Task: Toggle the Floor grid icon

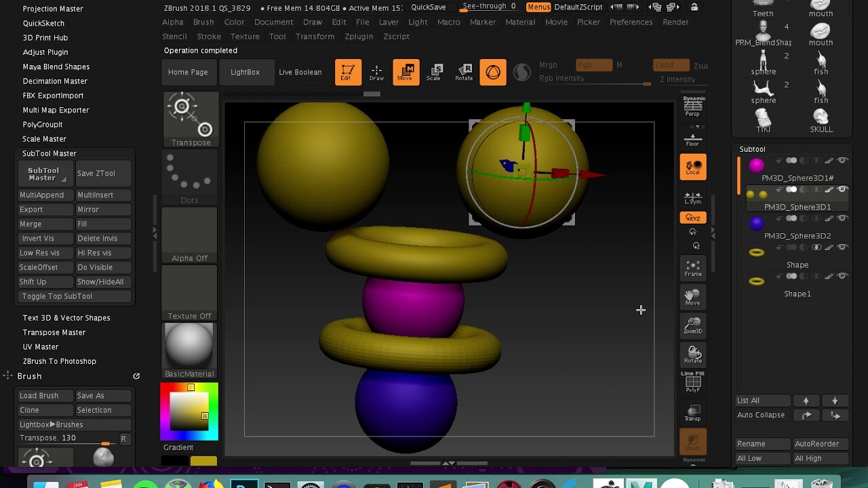Action: pyautogui.click(x=692, y=138)
